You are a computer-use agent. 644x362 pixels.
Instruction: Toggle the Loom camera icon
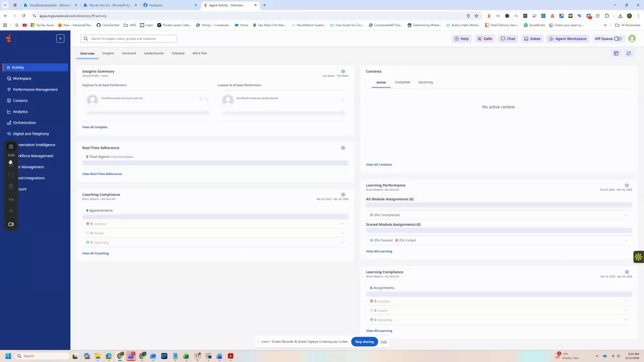click(x=11, y=224)
